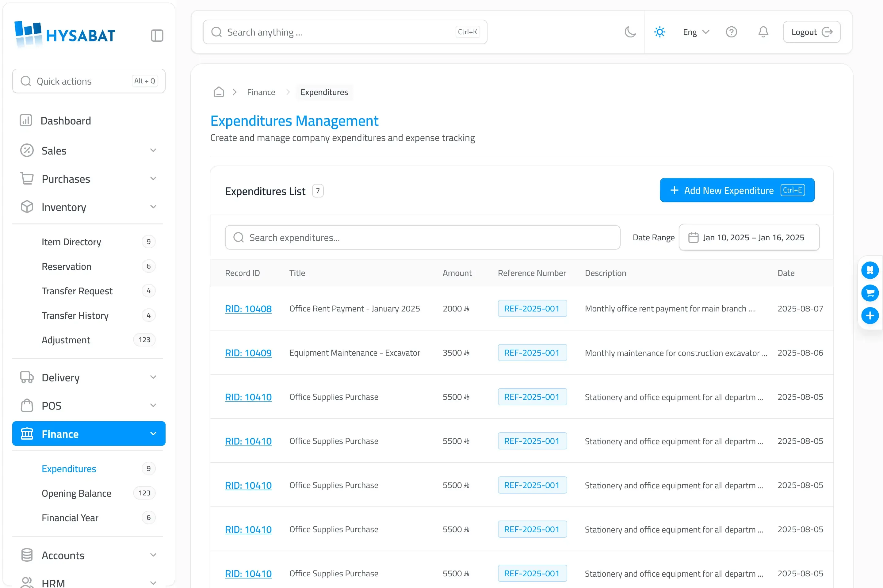Click the HYSABAT logo
The height and width of the screenshot is (588, 883).
coord(65,35)
